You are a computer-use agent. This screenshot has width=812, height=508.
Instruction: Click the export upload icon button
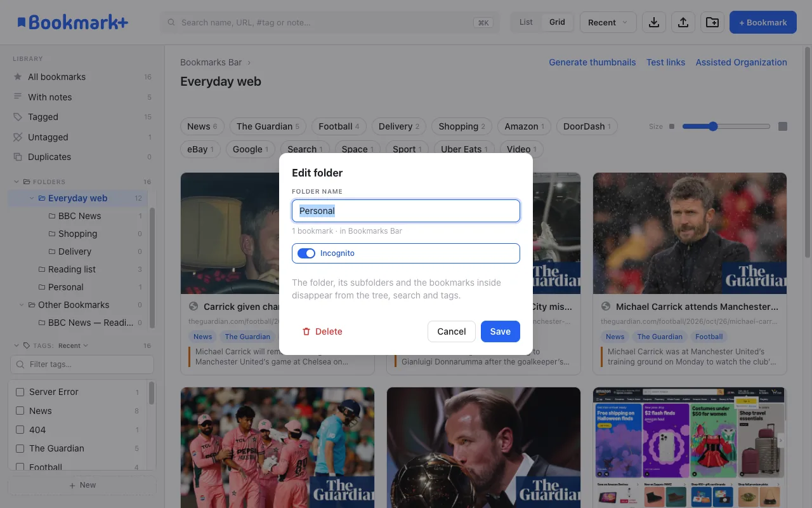tap(683, 22)
